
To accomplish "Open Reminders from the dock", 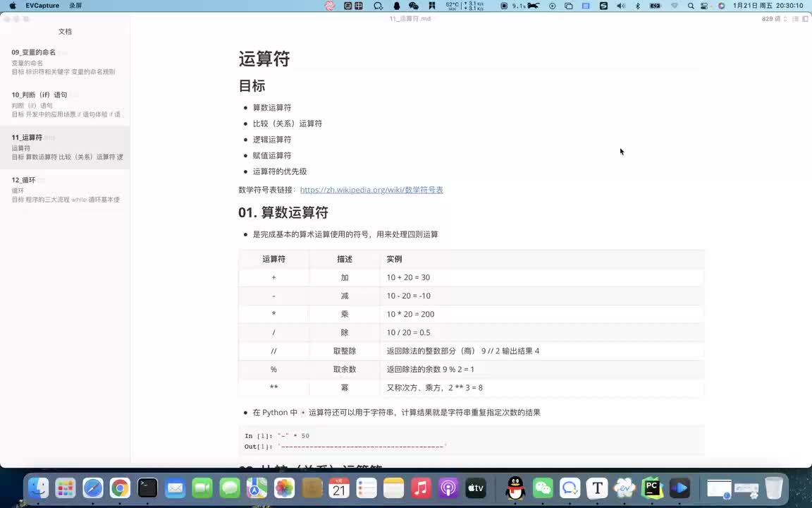I will (x=367, y=488).
